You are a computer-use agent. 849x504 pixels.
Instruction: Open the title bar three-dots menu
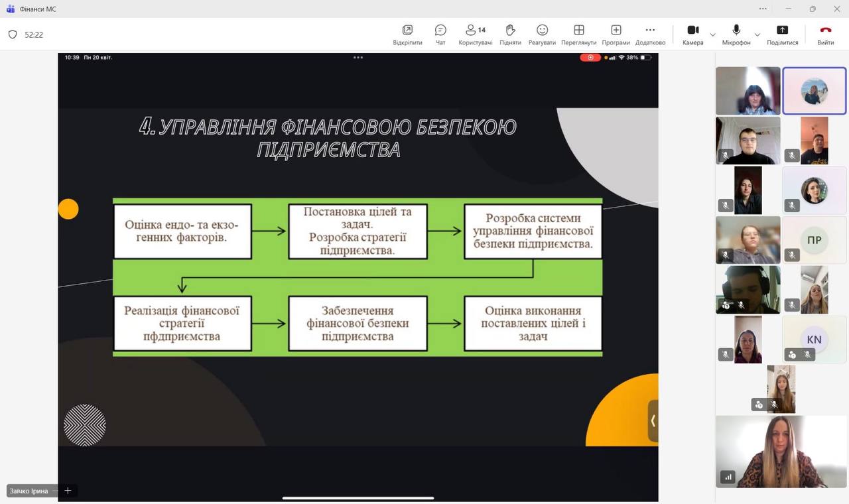point(763,9)
